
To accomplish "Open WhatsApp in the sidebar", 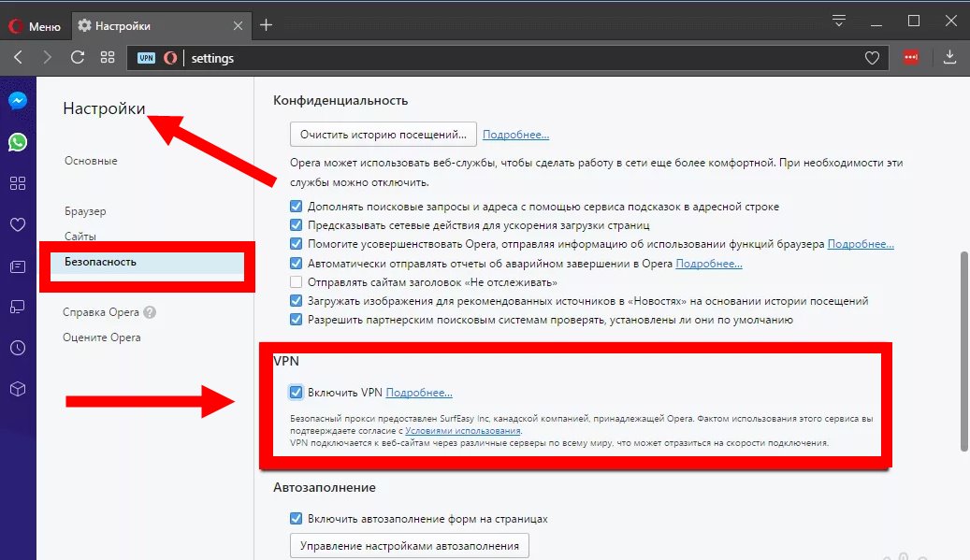I will click(18, 142).
